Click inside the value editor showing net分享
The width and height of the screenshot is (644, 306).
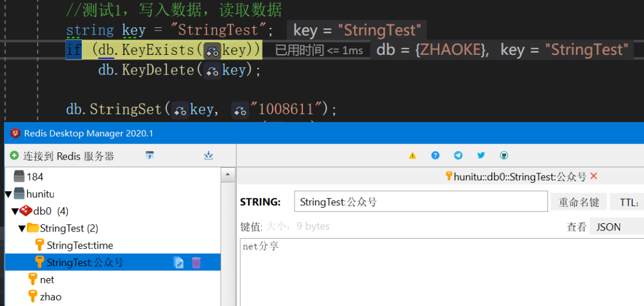coord(442,272)
